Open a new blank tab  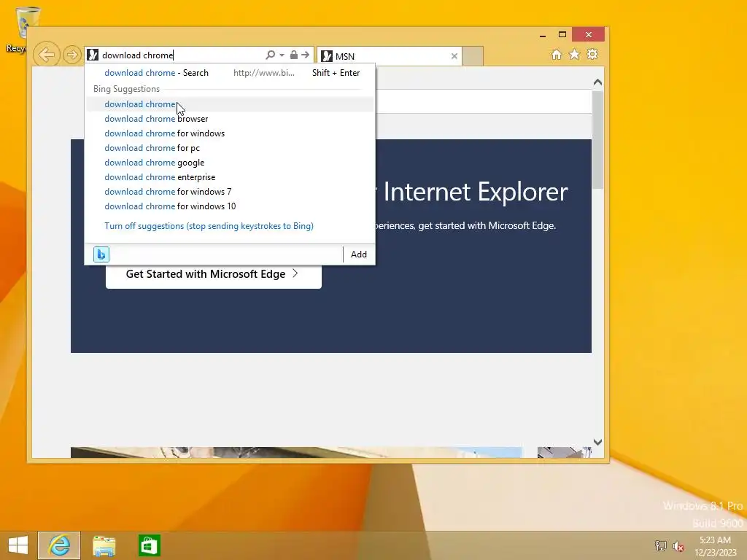pos(473,56)
